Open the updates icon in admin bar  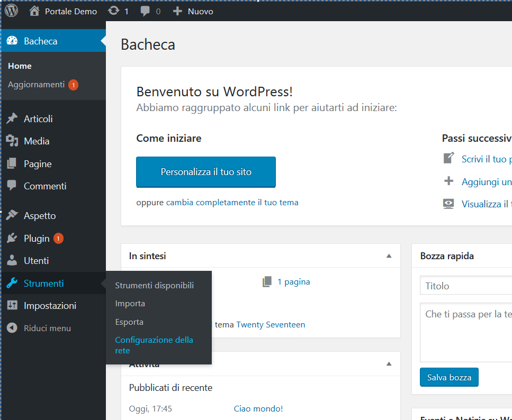pos(113,11)
